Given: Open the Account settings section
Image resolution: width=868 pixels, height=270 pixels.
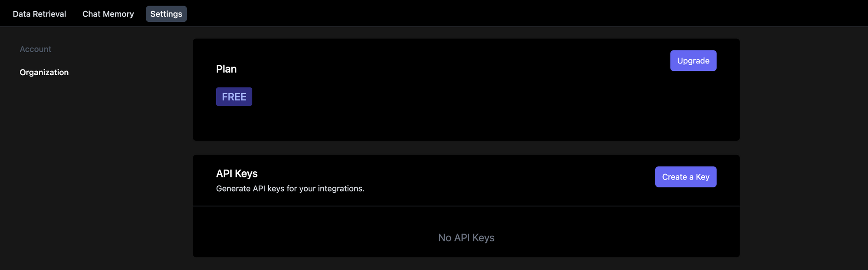Looking at the screenshot, I should pyautogui.click(x=35, y=49).
